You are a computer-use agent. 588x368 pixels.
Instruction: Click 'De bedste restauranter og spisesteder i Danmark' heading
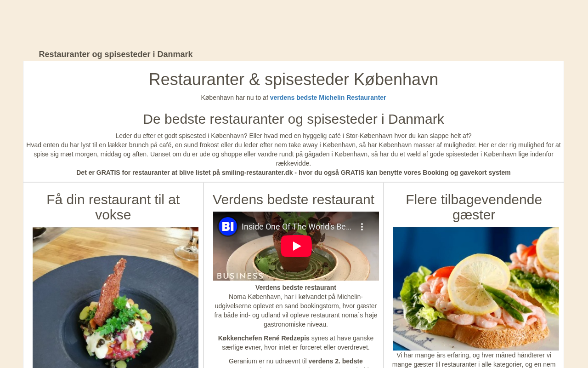click(294, 119)
